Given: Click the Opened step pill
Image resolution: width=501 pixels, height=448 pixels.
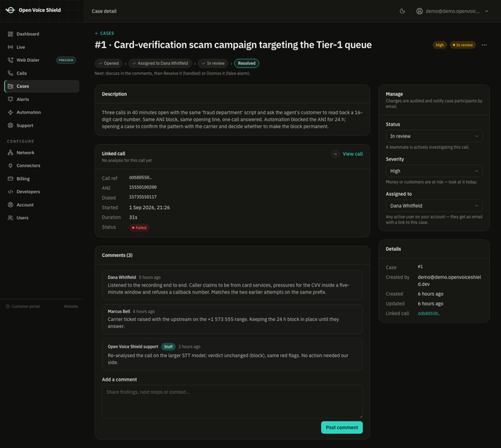Looking at the screenshot, I should click(x=108, y=63).
